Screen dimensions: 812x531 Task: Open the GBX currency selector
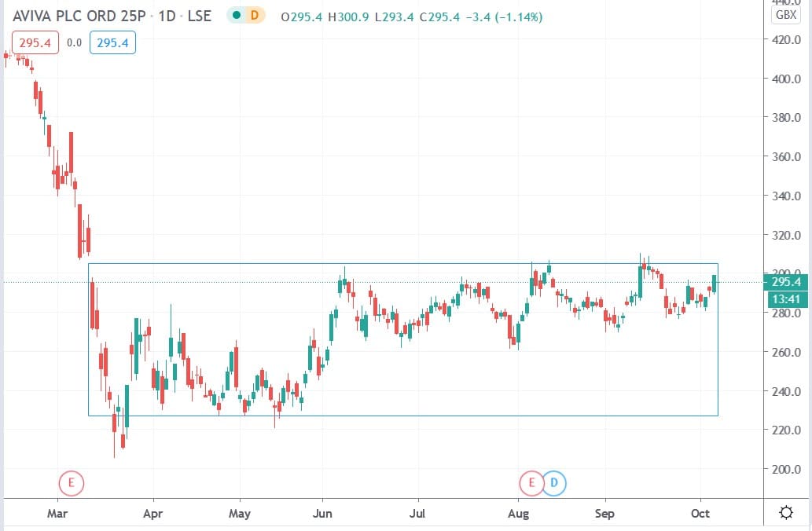tap(784, 15)
